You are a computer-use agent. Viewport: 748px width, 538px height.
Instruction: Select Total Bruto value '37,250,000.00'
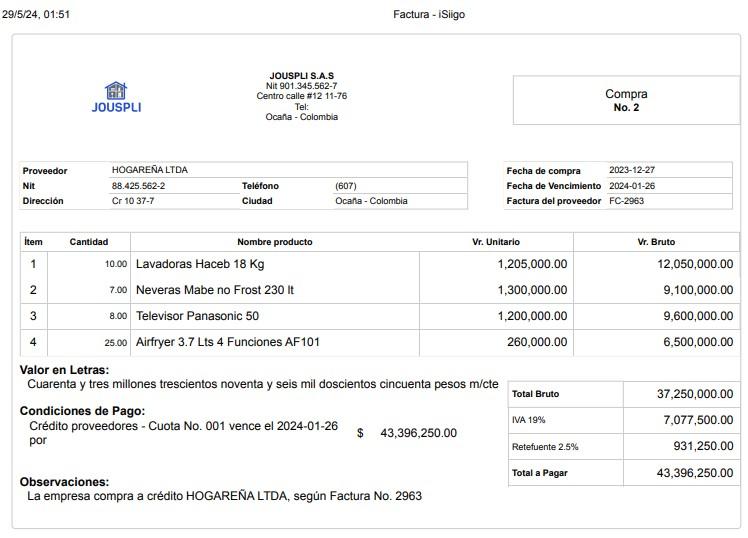[695, 393]
